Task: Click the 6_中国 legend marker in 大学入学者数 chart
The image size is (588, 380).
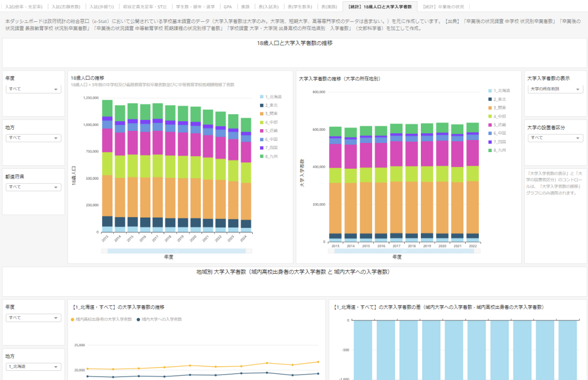Action: (490, 133)
